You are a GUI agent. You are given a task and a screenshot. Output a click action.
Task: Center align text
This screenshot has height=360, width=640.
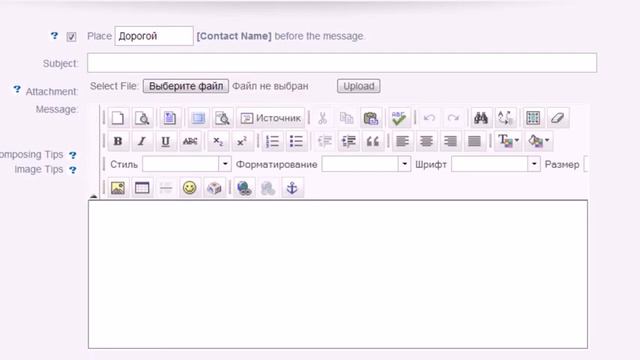[x=426, y=141]
